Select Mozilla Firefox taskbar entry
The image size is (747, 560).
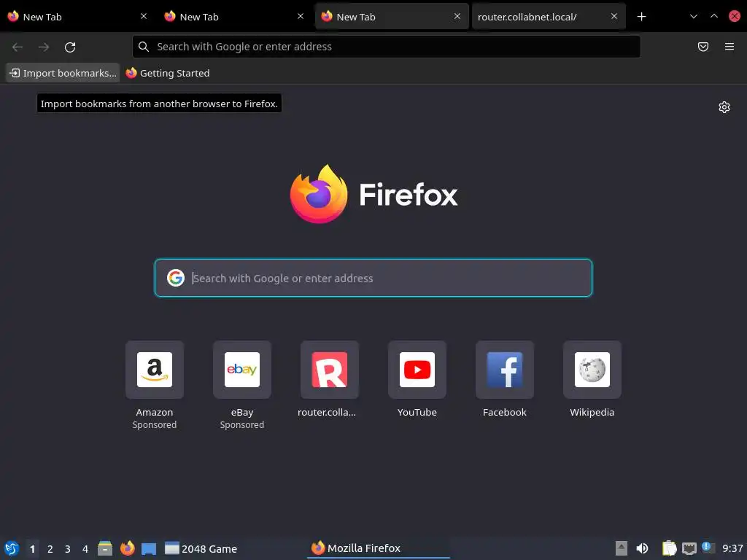tap(379, 548)
